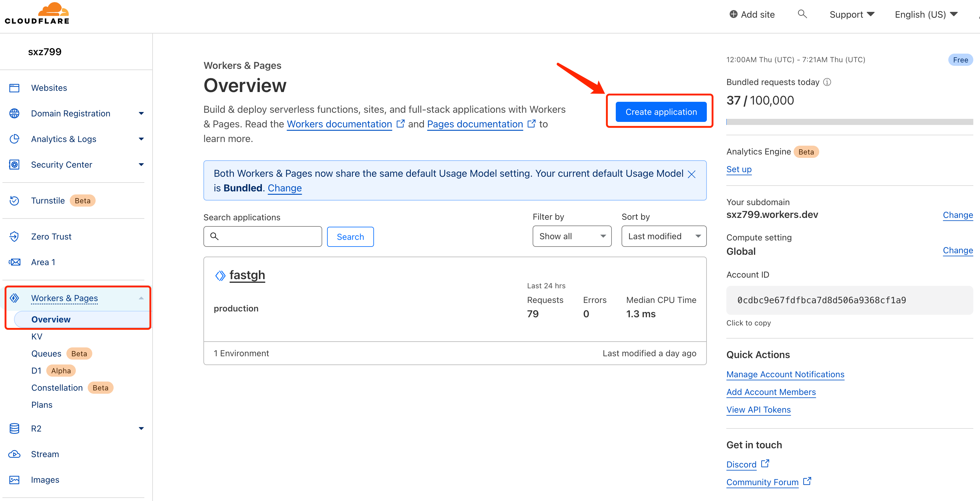This screenshot has width=980, height=501.
Task: Open the English (US) language dropdown
Action: (x=926, y=14)
